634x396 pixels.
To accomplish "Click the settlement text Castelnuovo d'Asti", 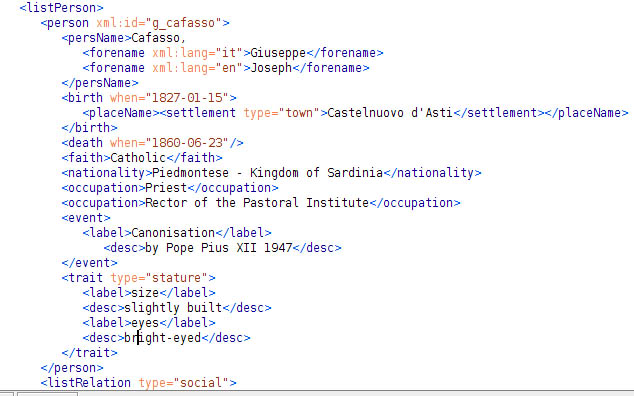I will (x=390, y=112).
